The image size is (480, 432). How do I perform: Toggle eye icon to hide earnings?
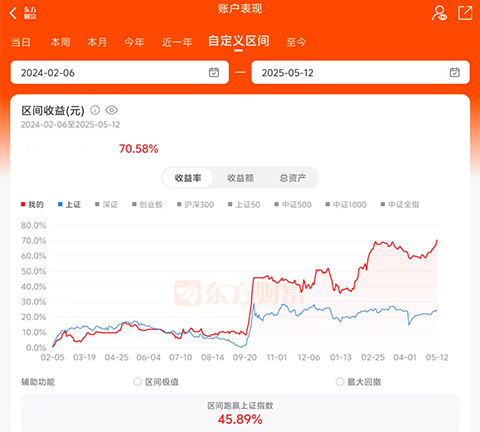(112, 110)
